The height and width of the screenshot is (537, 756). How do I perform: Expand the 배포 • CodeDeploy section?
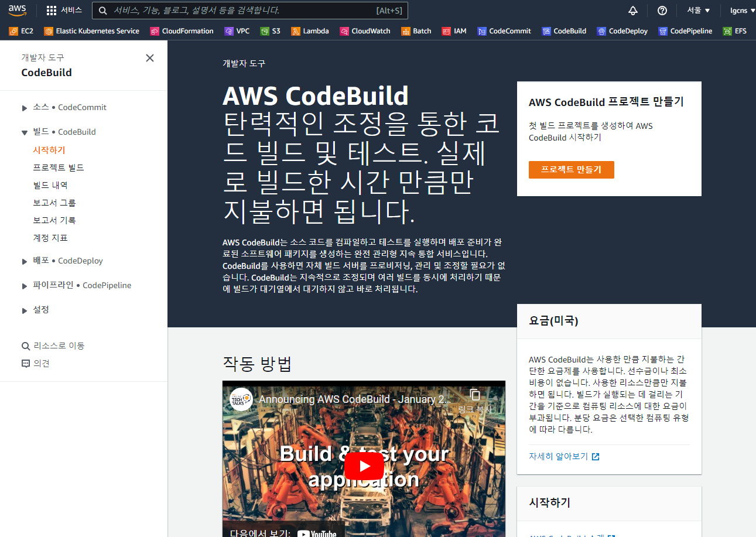click(x=25, y=261)
